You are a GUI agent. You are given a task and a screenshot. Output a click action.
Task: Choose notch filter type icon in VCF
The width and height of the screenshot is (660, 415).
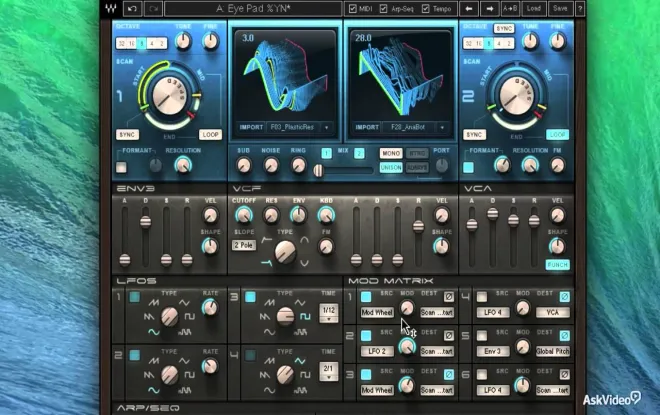tap(304, 263)
